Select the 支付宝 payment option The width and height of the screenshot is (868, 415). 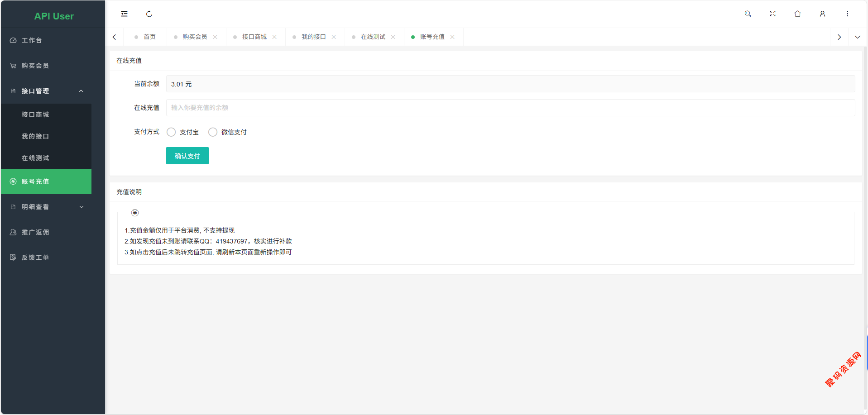coord(171,132)
